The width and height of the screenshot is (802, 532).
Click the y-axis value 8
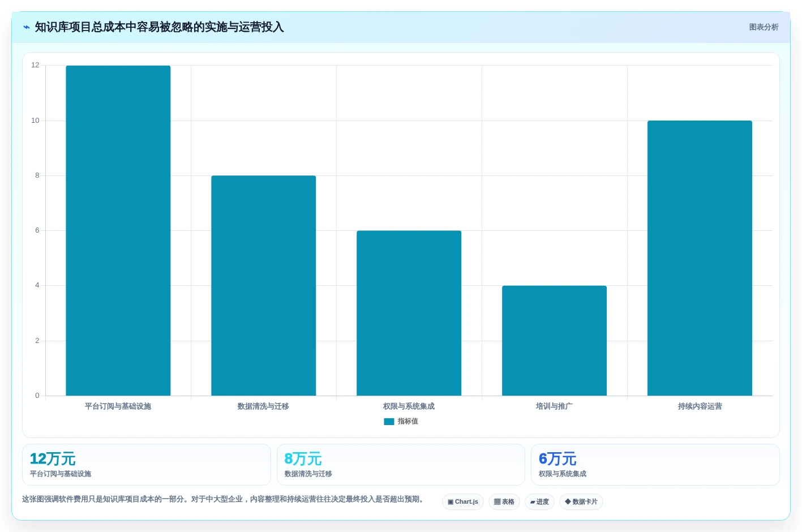tap(37, 175)
